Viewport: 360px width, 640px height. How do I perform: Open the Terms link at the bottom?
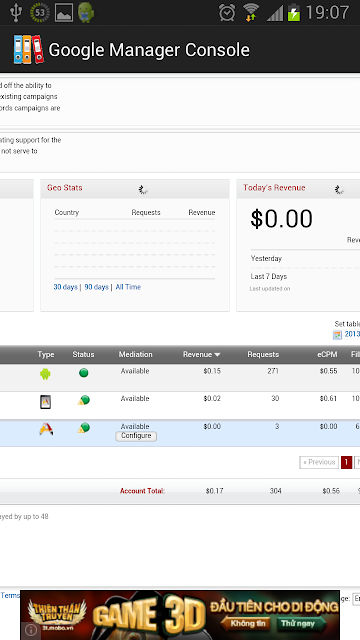10,596
